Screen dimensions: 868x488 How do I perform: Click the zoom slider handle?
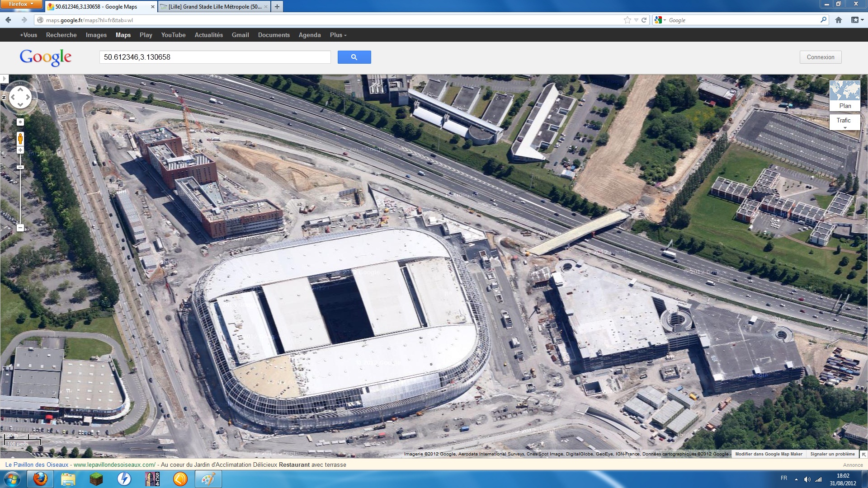pos(20,167)
